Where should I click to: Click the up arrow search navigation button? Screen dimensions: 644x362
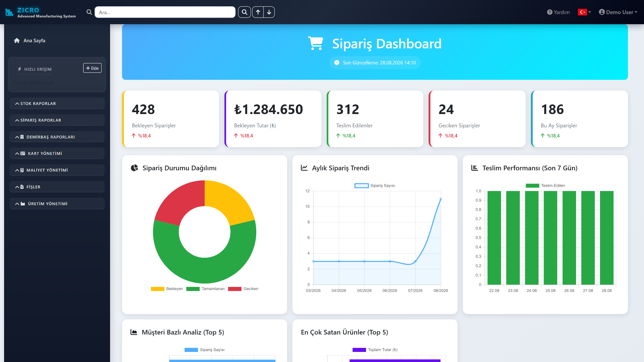(258, 12)
